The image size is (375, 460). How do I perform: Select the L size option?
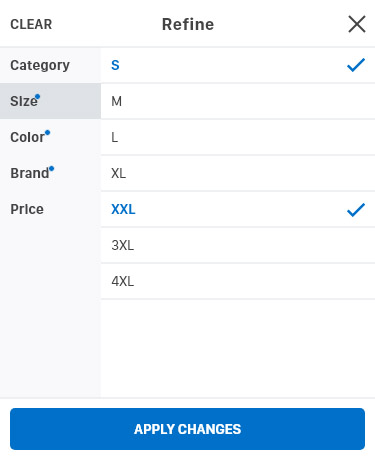point(238,137)
